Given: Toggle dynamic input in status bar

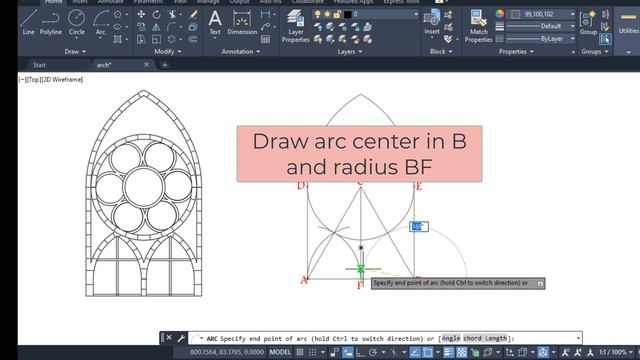Looking at the screenshot, I should [x=348, y=352].
